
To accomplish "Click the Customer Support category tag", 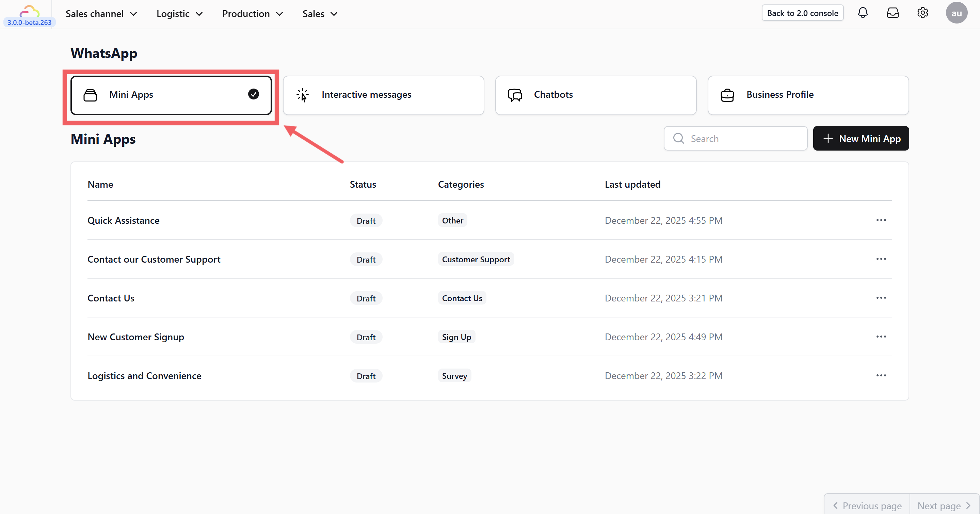I will click(476, 259).
